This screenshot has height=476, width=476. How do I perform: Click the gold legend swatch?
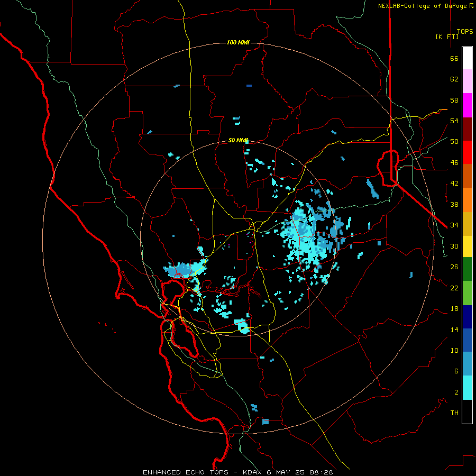pos(467,224)
